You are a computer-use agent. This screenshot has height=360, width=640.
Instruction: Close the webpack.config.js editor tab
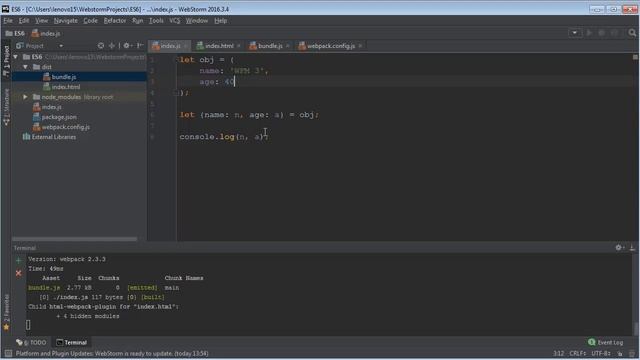pos(360,46)
